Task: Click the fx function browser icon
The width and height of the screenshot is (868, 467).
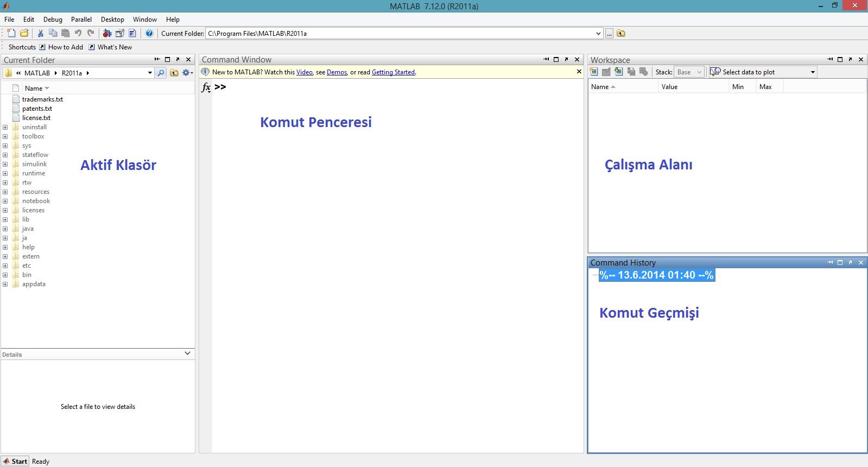Action: pyautogui.click(x=206, y=87)
